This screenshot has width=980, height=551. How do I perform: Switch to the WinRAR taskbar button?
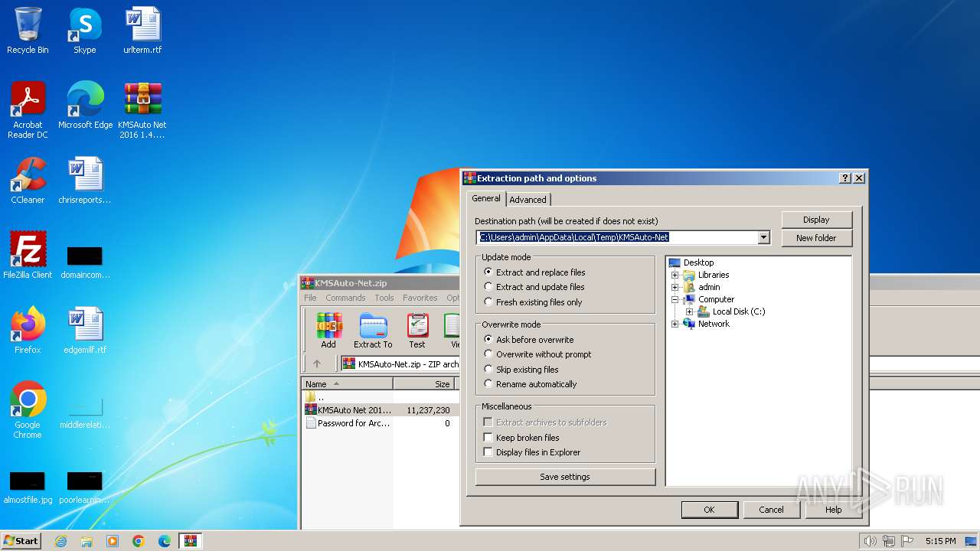point(191,541)
